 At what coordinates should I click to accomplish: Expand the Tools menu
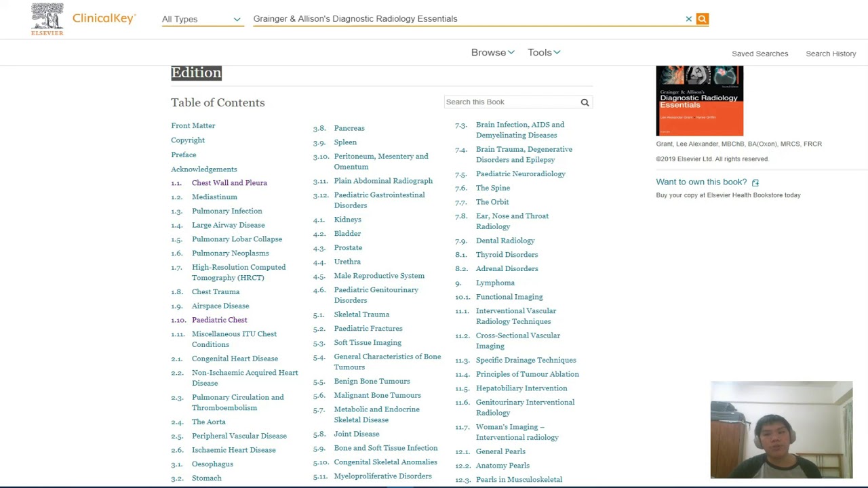(544, 52)
